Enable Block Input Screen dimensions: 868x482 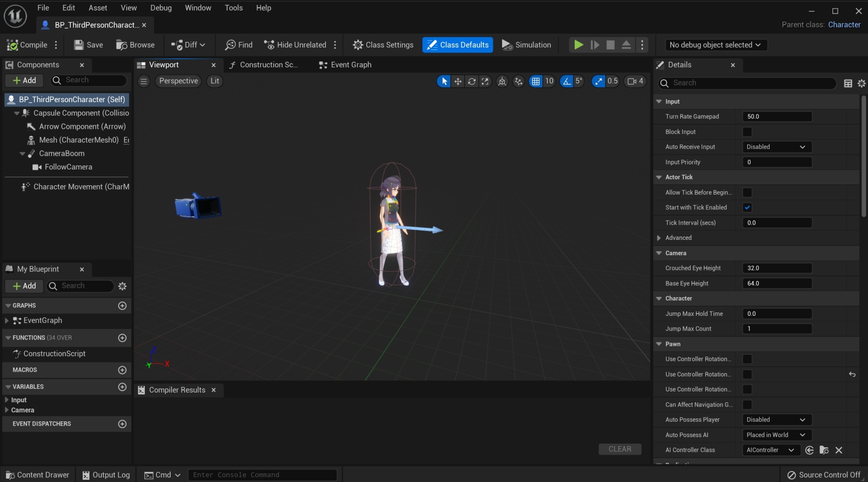tap(746, 132)
